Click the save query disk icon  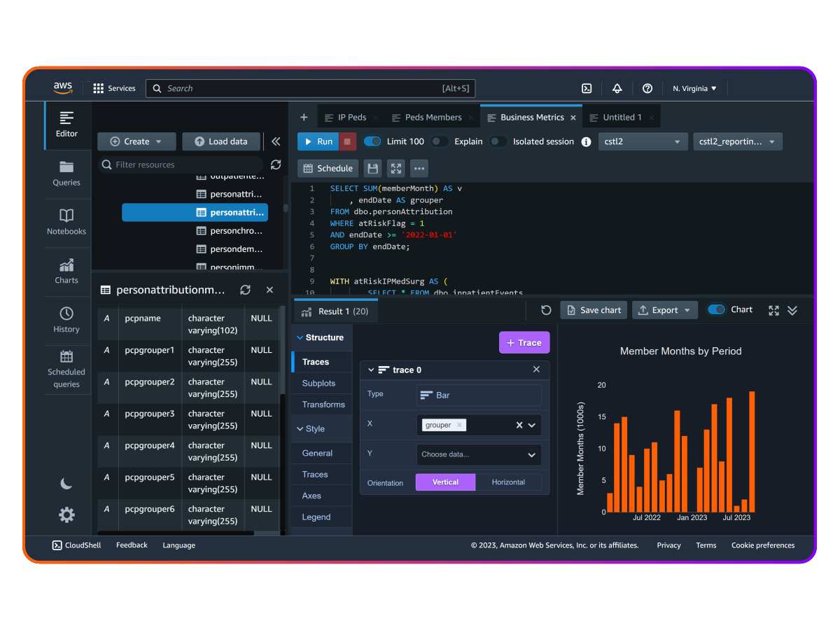(372, 169)
